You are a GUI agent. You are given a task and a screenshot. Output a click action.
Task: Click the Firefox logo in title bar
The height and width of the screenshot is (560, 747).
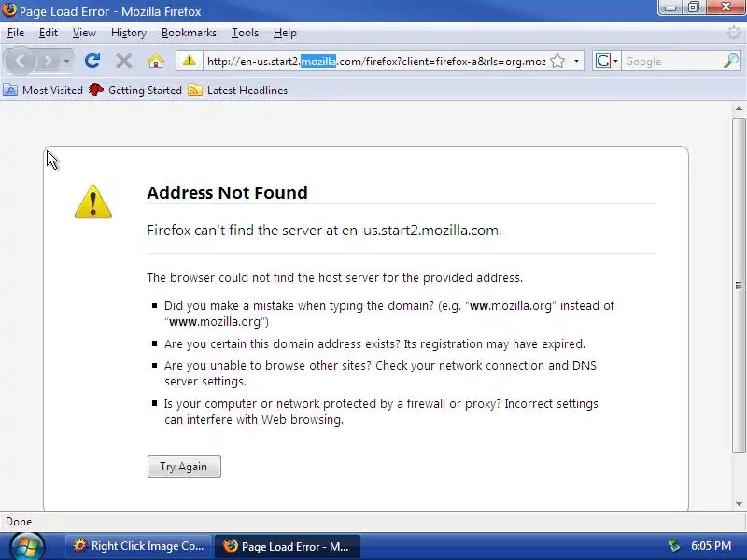click(9, 9)
